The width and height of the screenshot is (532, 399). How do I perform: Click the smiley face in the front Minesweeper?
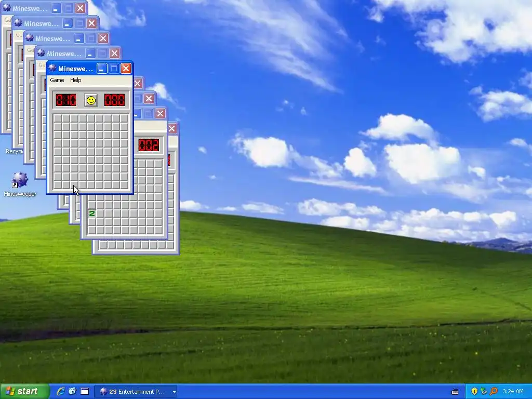[x=91, y=100]
